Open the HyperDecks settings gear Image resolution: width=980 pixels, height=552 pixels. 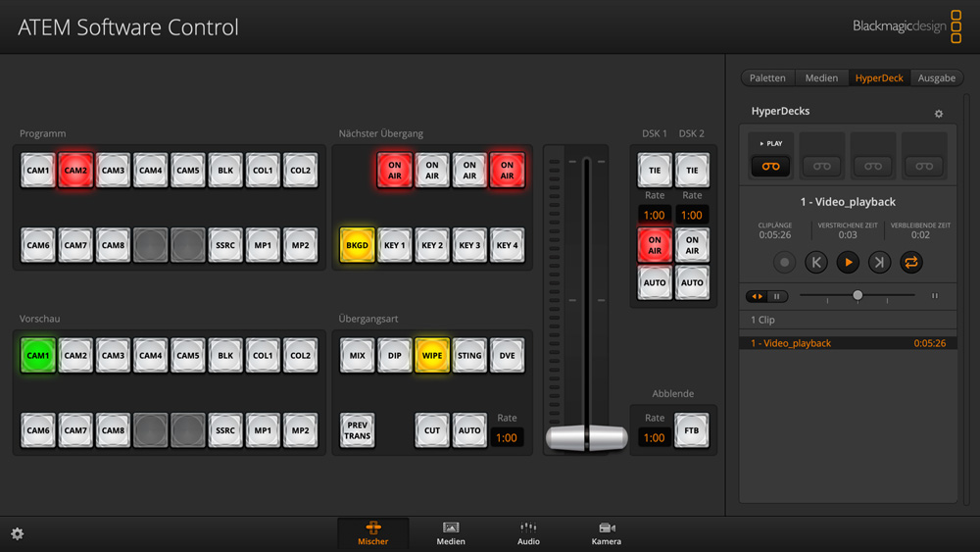point(938,114)
